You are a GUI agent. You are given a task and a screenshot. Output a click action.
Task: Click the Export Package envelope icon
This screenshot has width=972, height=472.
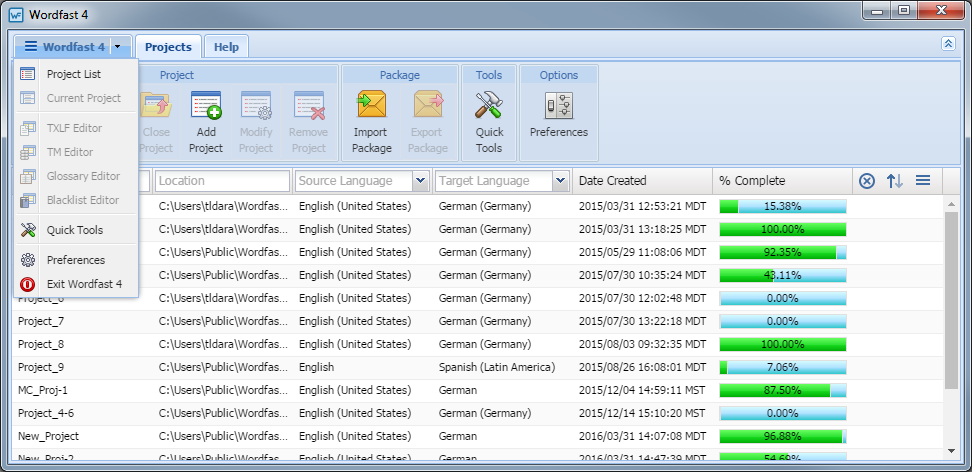(x=428, y=104)
